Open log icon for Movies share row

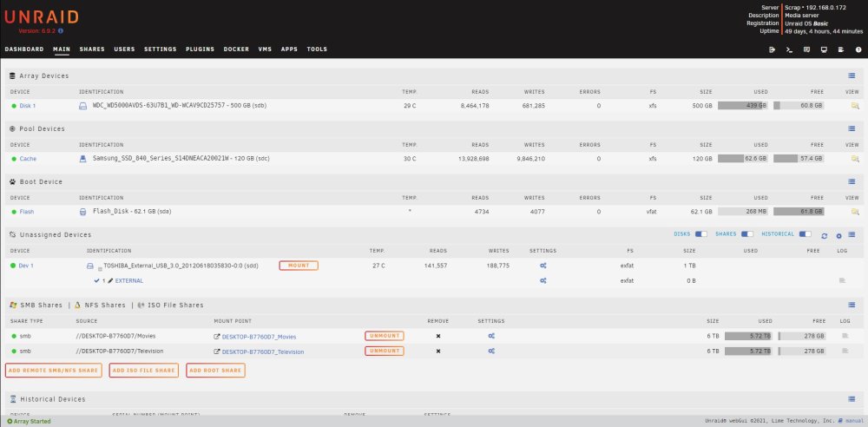point(845,336)
